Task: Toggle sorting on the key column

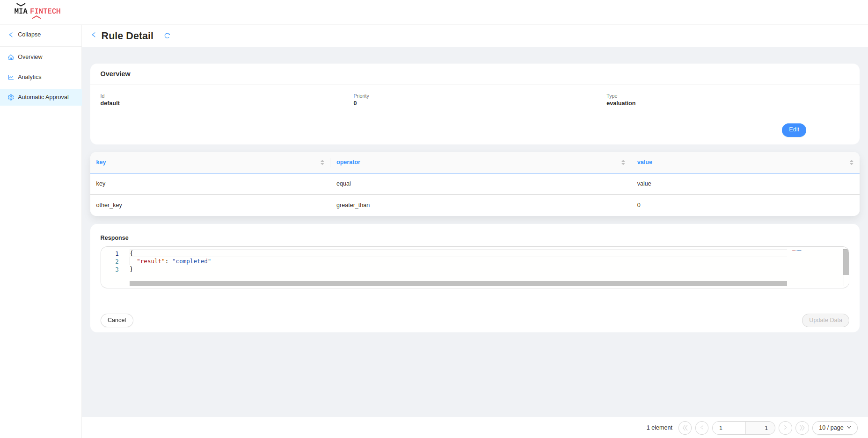Action: [322, 162]
